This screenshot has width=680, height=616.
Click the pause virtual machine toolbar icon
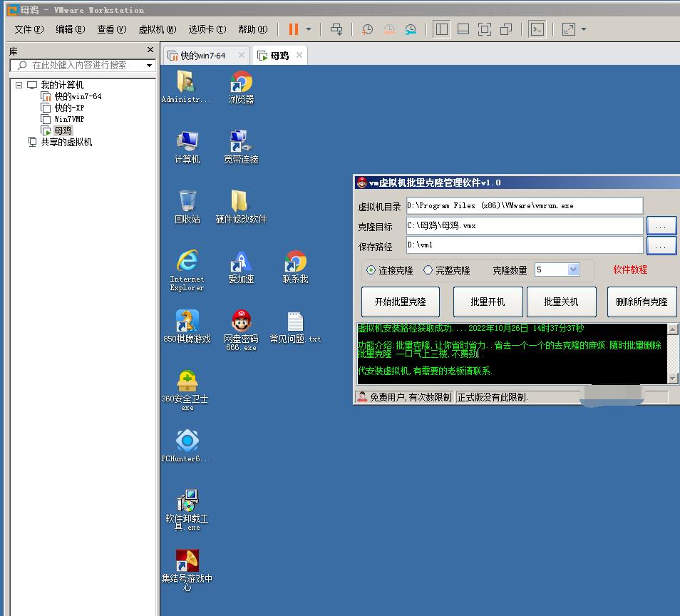coord(293,29)
